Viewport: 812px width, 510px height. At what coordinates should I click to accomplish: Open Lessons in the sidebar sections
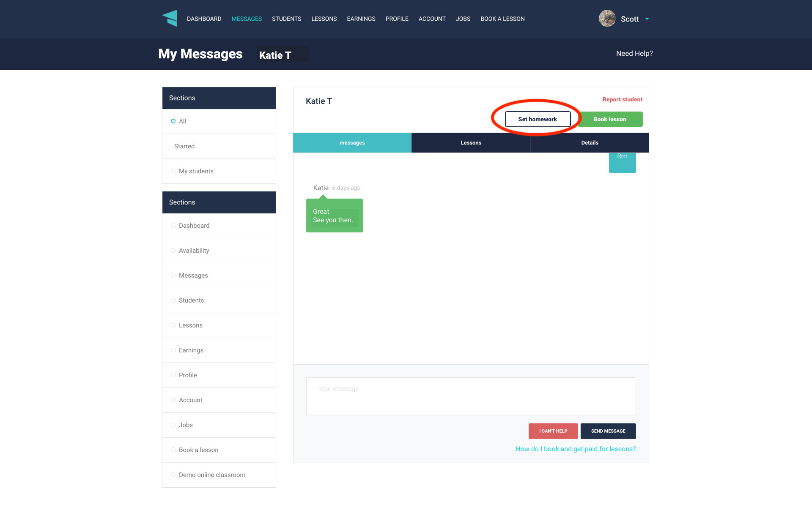(x=219, y=325)
